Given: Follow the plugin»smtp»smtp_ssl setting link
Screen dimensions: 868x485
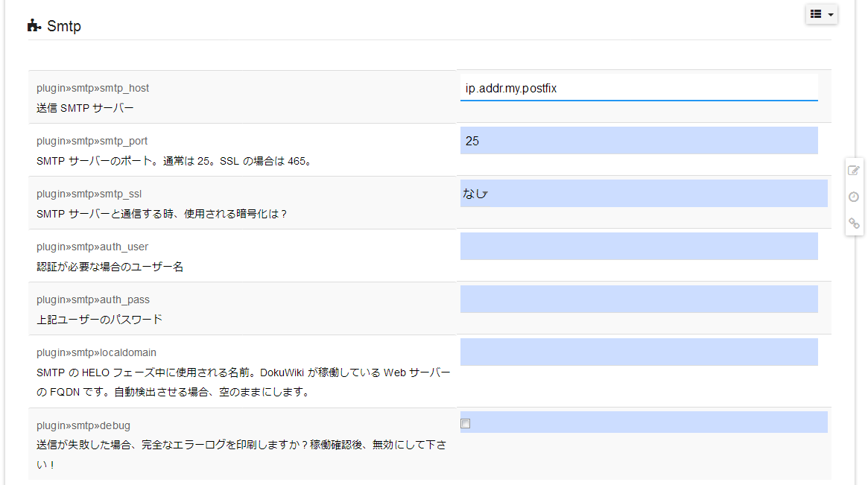Looking at the screenshot, I should click(x=89, y=194).
